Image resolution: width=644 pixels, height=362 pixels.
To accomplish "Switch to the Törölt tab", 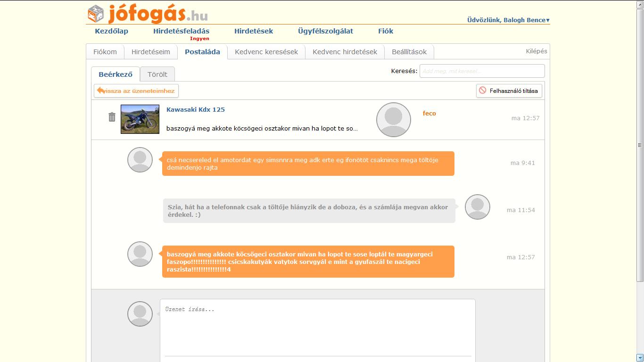I will (x=157, y=74).
